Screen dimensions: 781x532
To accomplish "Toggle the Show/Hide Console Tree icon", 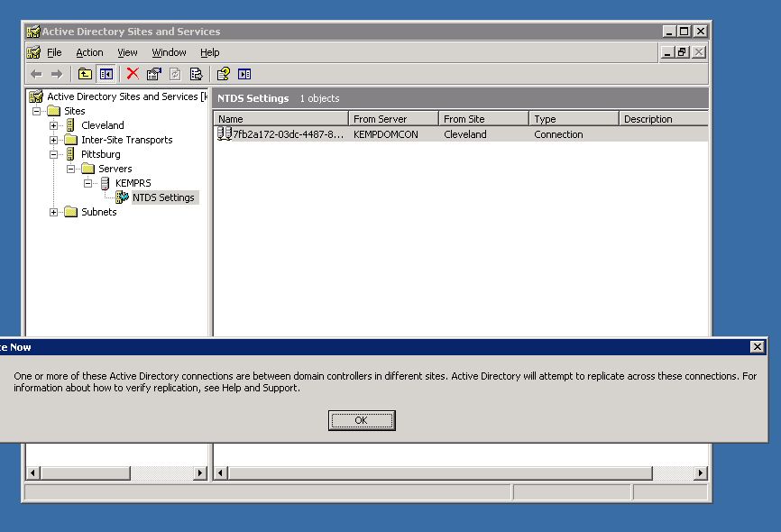I will [x=106, y=74].
